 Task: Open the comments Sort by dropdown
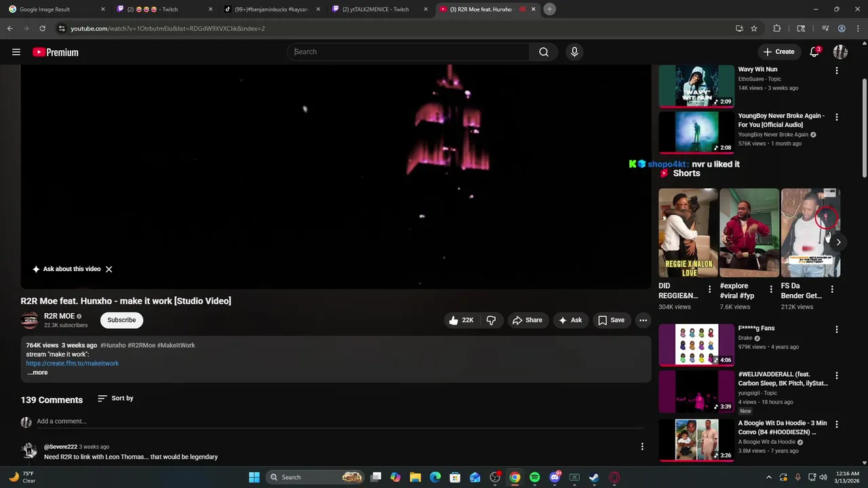[115, 399]
